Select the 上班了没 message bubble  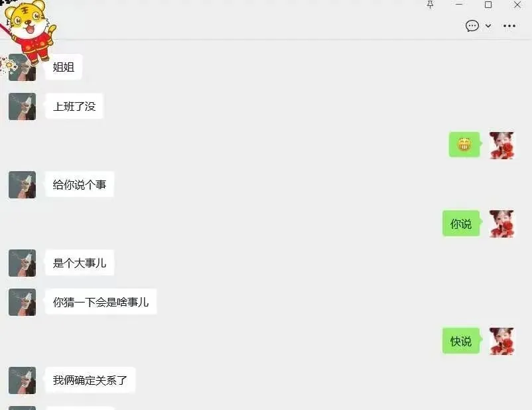(x=74, y=106)
